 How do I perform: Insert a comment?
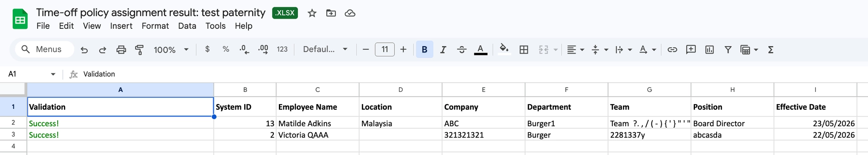coord(691,50)
